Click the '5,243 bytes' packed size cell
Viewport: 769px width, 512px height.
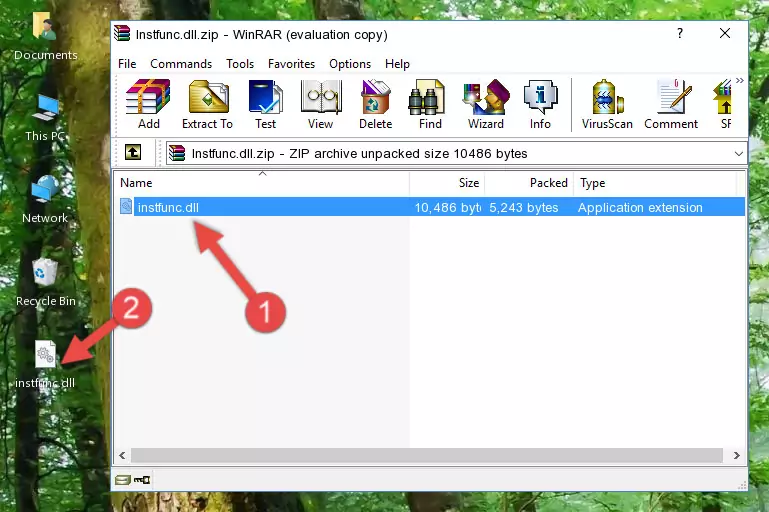click(524, 207)
